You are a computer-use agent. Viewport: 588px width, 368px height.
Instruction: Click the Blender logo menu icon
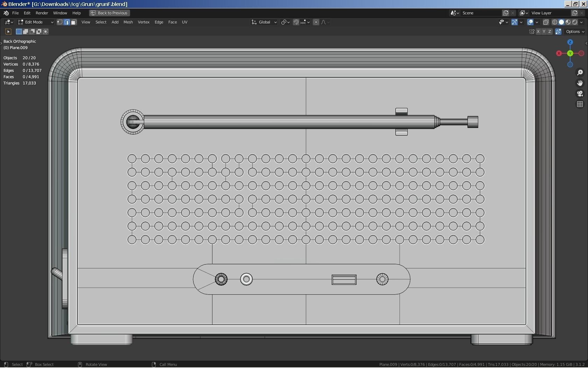[x=6, y=13]
